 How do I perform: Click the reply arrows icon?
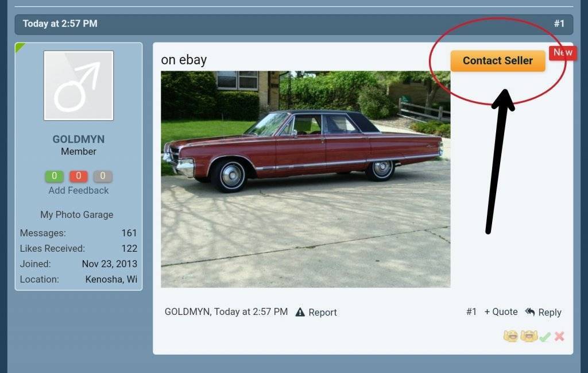point(530,312)
